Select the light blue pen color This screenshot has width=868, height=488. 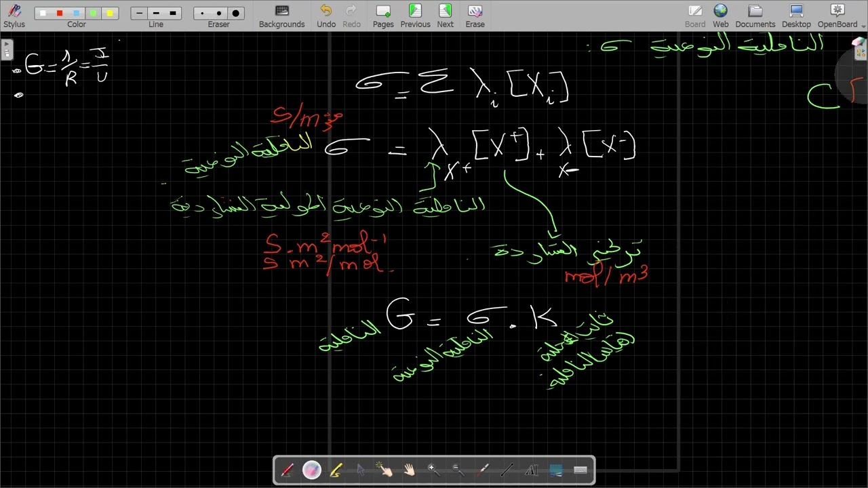(x=77, y=13)
